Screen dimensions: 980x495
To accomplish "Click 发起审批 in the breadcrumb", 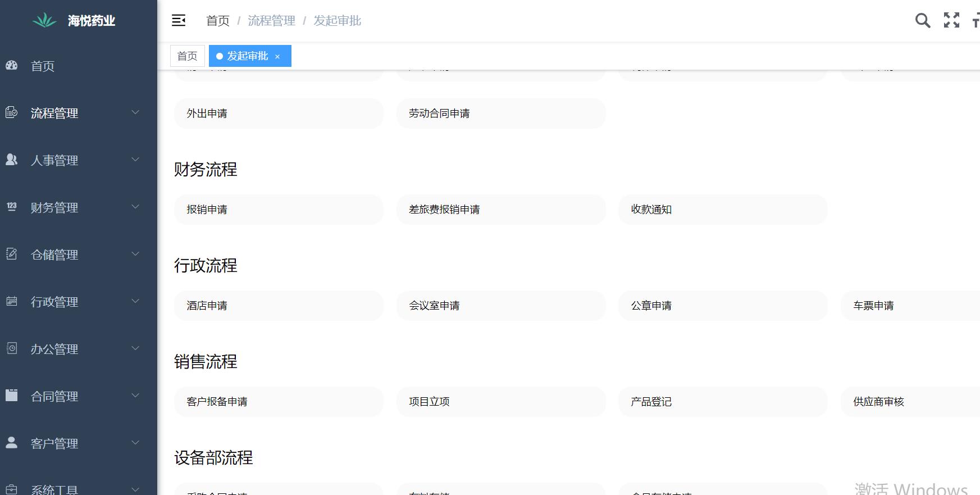I will [338, 21].
